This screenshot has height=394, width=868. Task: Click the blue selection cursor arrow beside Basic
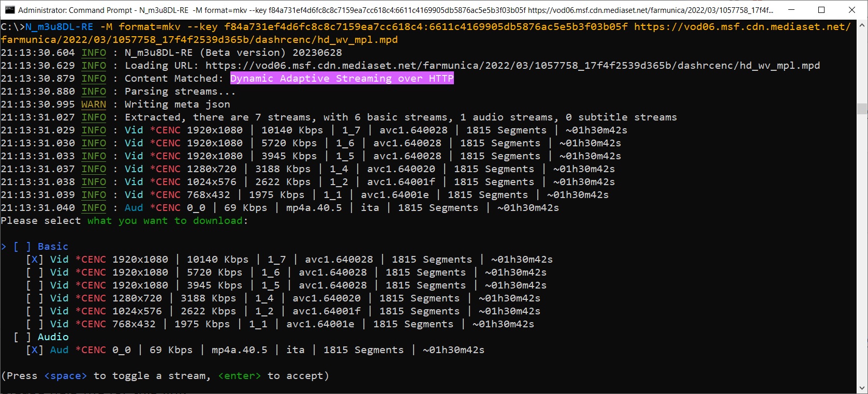pos(4,247)
